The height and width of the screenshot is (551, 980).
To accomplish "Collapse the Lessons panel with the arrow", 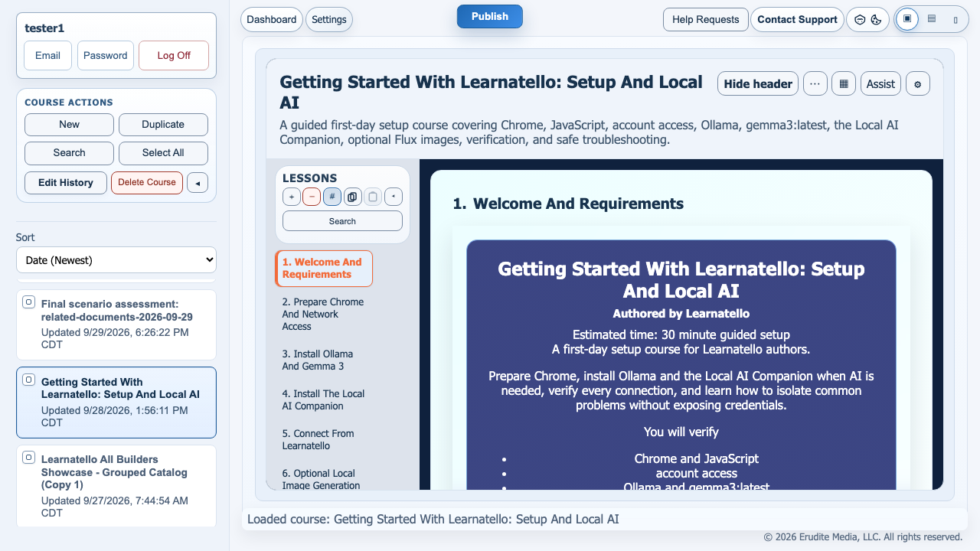I will (x=393, y=197).
